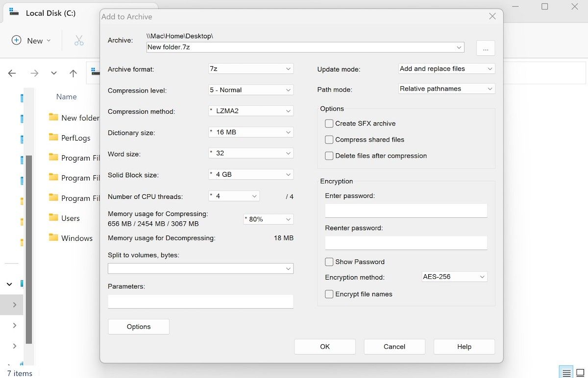Enable Create SFX archive checkbox
Image resolution: width=588 pixels, height=378 pixels.
pos(329,123)
